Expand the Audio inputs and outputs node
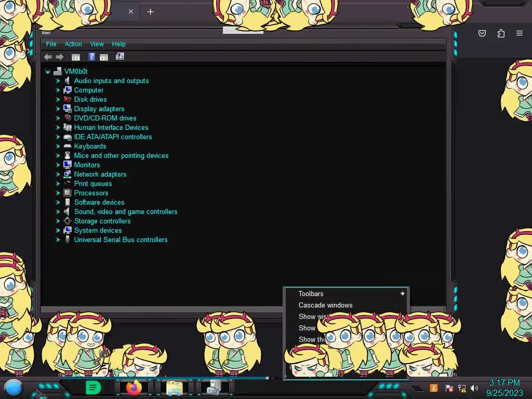This screenshot has height=399, width=532. [58, 81]
